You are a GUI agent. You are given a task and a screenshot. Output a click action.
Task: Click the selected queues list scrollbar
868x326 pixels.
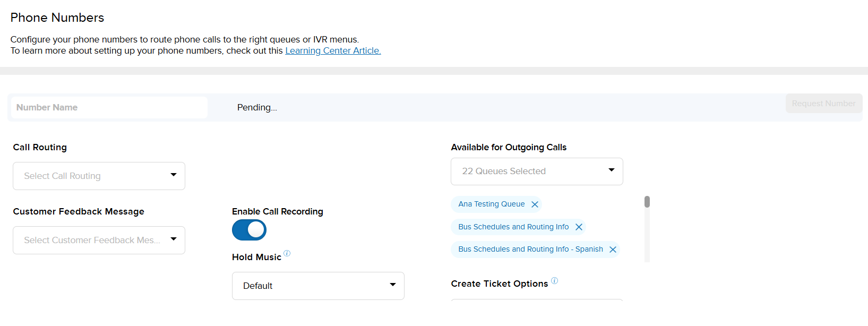(x=647, y=202)
